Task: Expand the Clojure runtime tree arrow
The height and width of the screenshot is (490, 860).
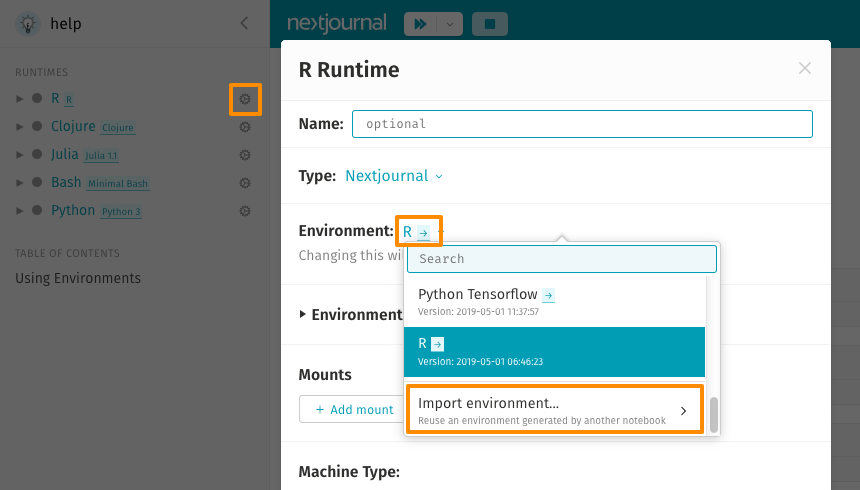Action: pos(20,127)
